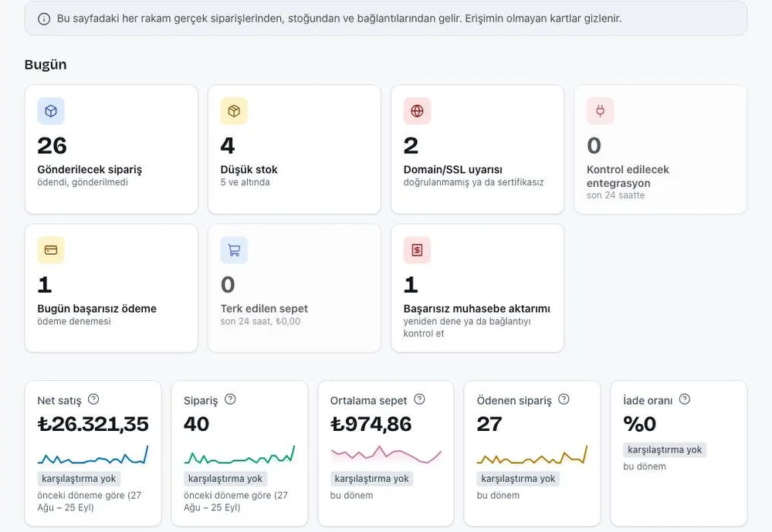
Task: Click the 'ödeme denemesi' subtitle
Action: click(x=74, y=322)
